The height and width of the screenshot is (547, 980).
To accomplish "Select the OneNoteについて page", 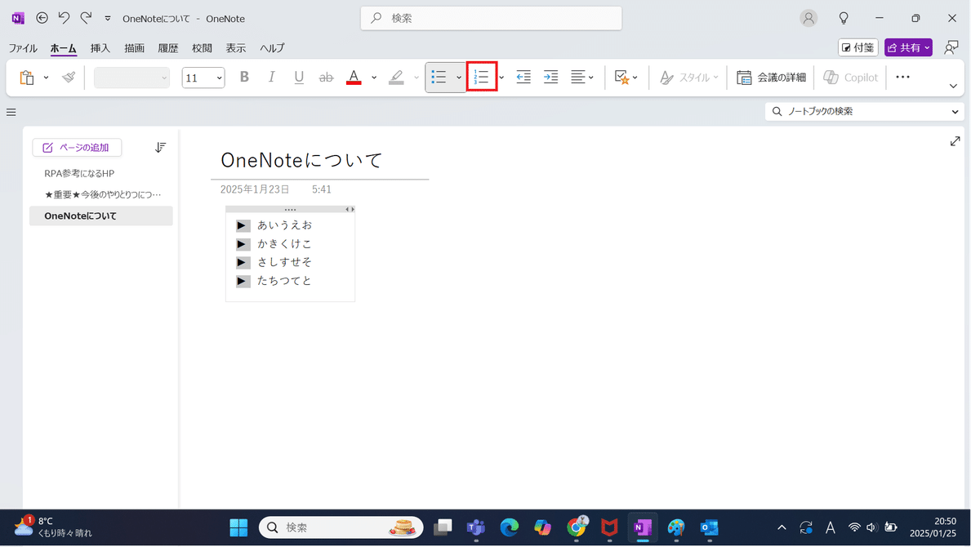I will click(x=100, y=216).
